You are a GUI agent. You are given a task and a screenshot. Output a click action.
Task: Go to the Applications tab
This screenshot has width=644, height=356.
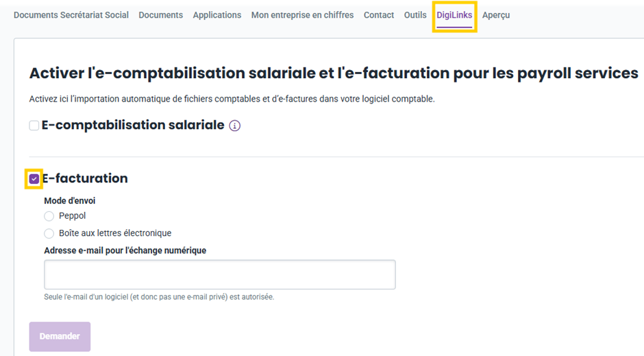(x=217, y=15)
